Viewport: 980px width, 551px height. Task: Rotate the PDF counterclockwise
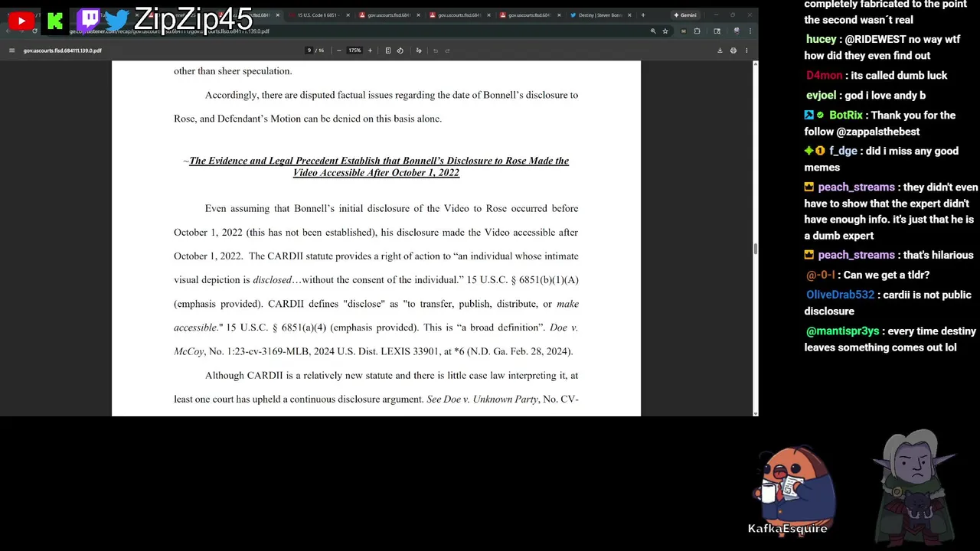click(x=400, y=51)
